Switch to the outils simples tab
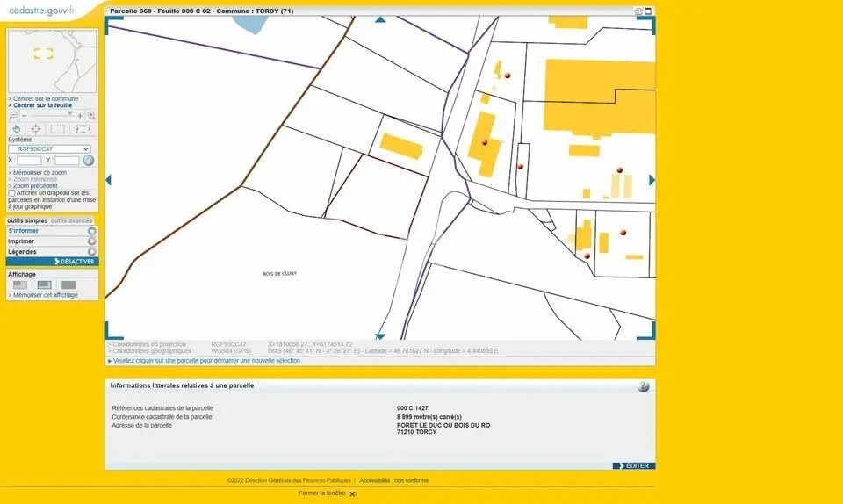Screen dimensions: 843x504 point(27,221)
